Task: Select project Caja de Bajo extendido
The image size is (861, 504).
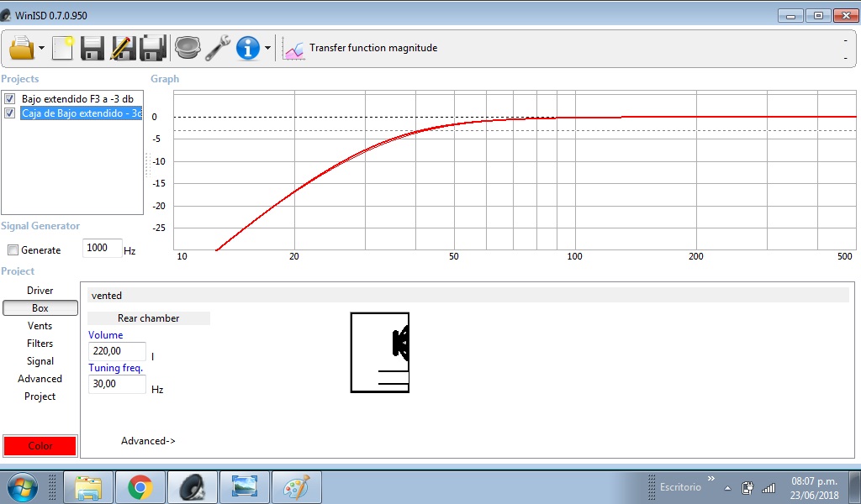Action: (x=82, y=113)
